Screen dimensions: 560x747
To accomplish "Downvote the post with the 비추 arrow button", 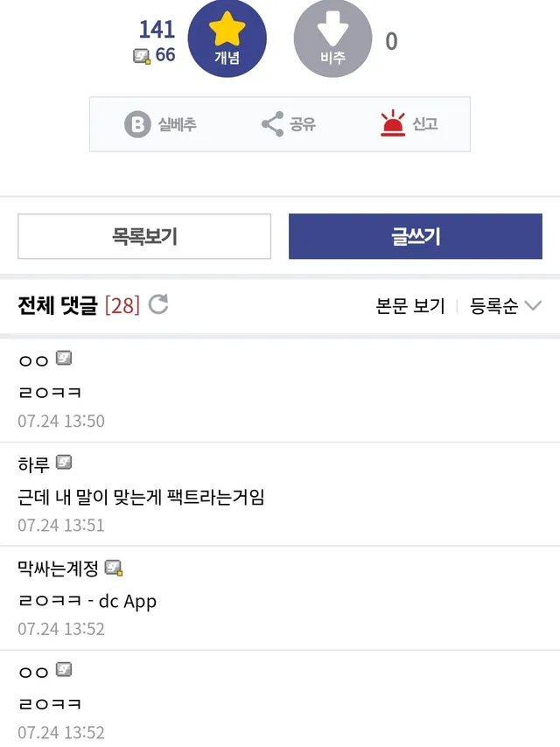I will (332, 38).
